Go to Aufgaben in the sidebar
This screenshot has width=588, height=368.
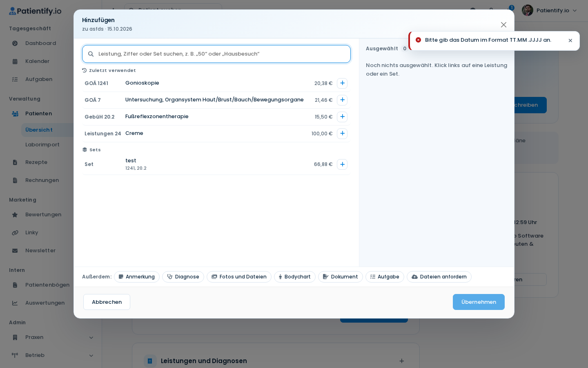click(x=39, y=79)
